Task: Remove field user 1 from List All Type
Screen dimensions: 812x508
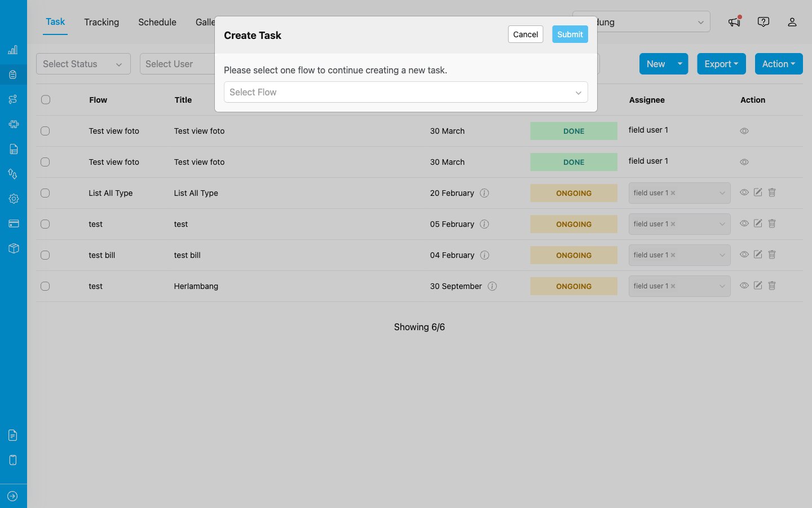Action: (x=673, y=193)
